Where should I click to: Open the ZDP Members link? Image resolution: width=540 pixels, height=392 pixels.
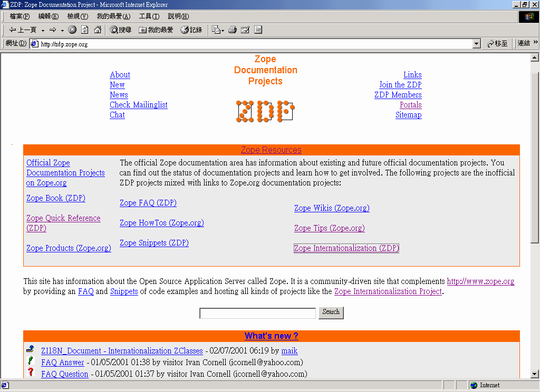point(398,95)
